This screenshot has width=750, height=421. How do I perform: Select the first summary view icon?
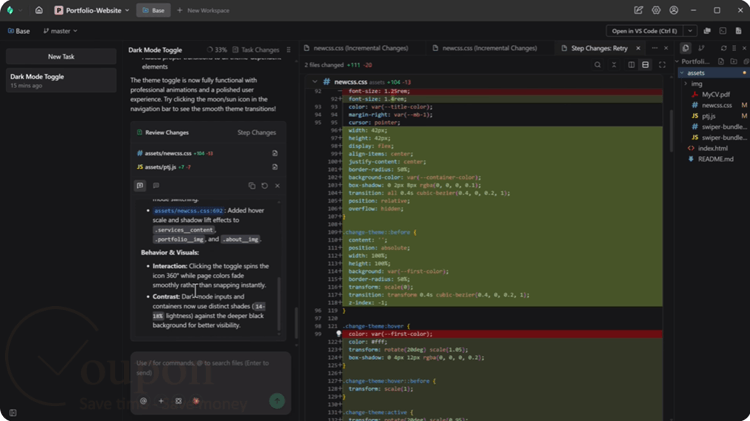point(140,186)
